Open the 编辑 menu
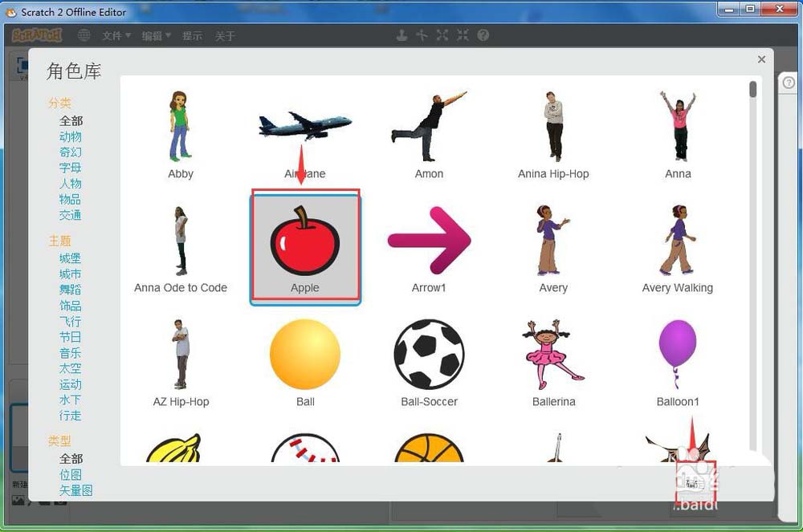 [x=157, y=36]
